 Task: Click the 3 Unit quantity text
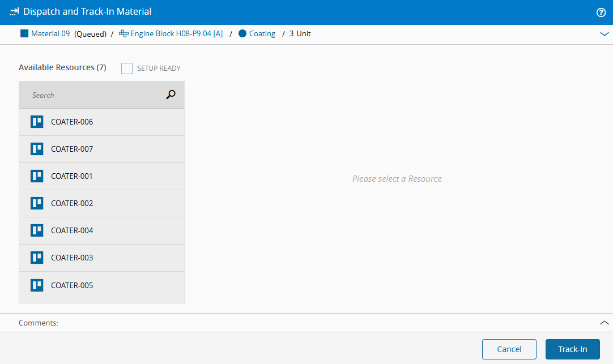[300, 33]
